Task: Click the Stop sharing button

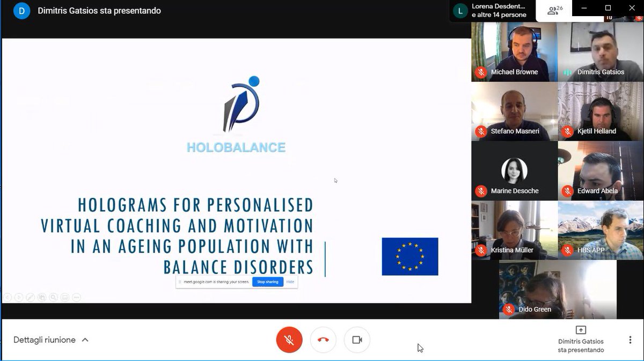Action: point(268,282)
